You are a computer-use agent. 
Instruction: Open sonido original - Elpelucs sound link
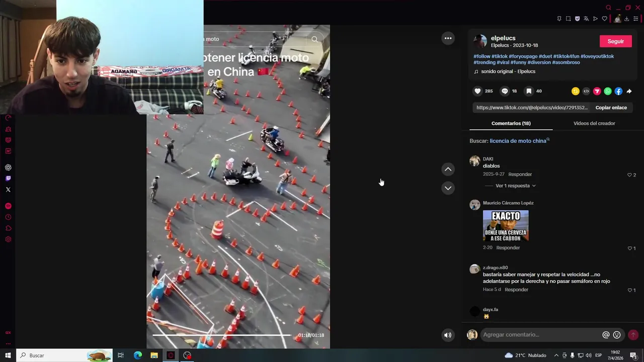(508, 71)
